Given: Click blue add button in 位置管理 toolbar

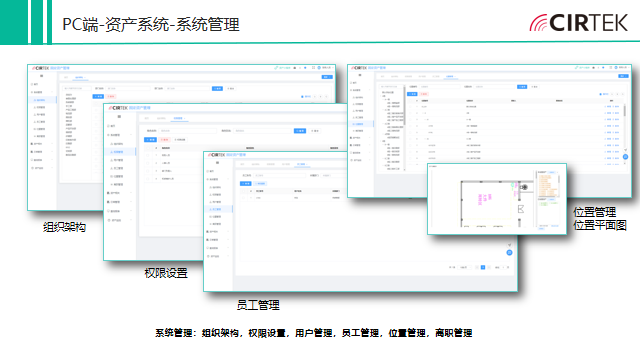Looking at the screenshot, I should tap(412, 94).
